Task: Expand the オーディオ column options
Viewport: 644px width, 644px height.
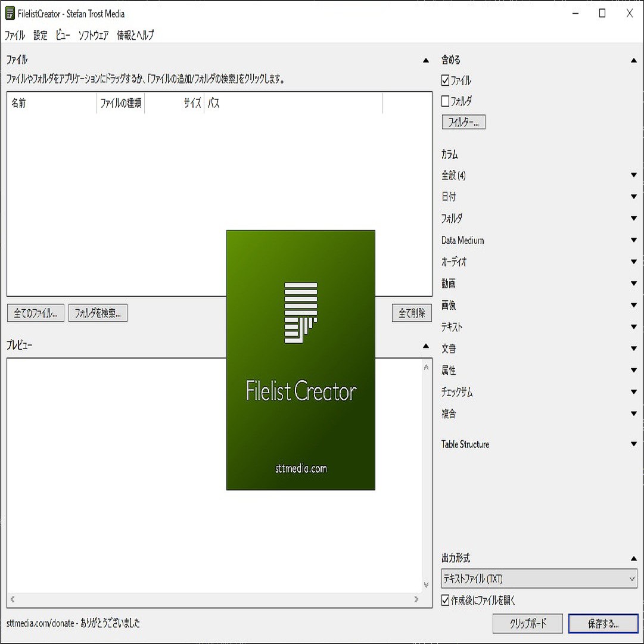Action: 634,262
